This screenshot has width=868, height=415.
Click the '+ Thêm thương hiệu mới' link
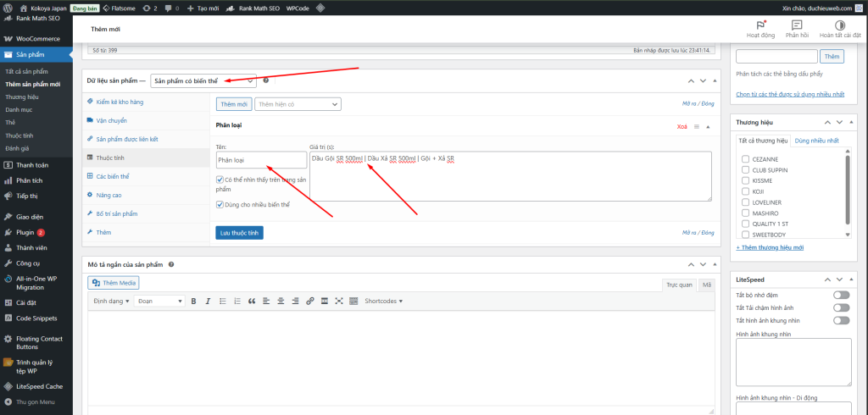pyautogui.click(x=770, y=247)
